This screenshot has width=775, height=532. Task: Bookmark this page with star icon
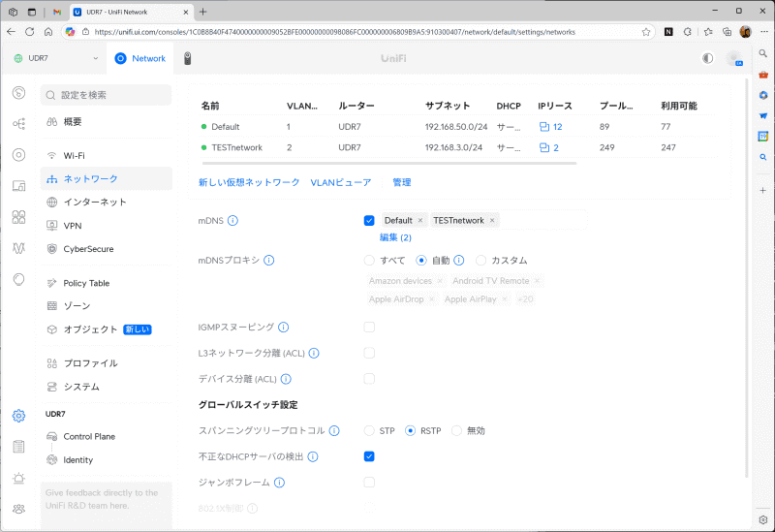coord(646,32)
